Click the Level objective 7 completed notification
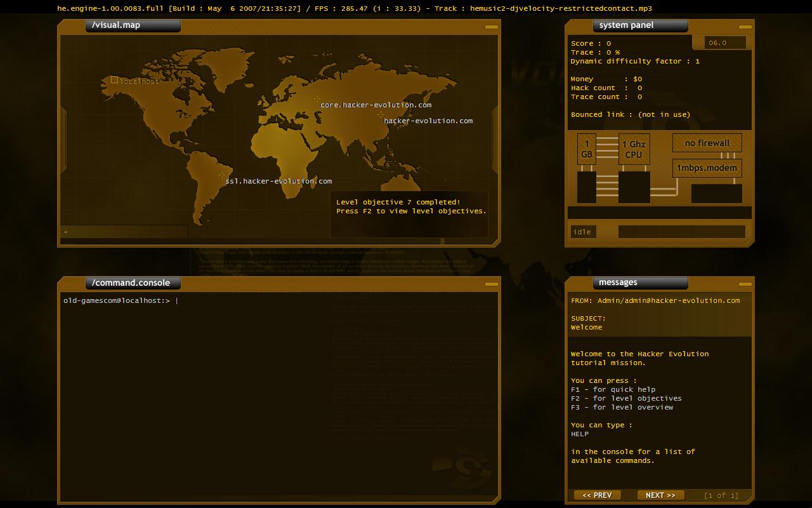This screenshot has width=812, height=508. coord(411,206)
